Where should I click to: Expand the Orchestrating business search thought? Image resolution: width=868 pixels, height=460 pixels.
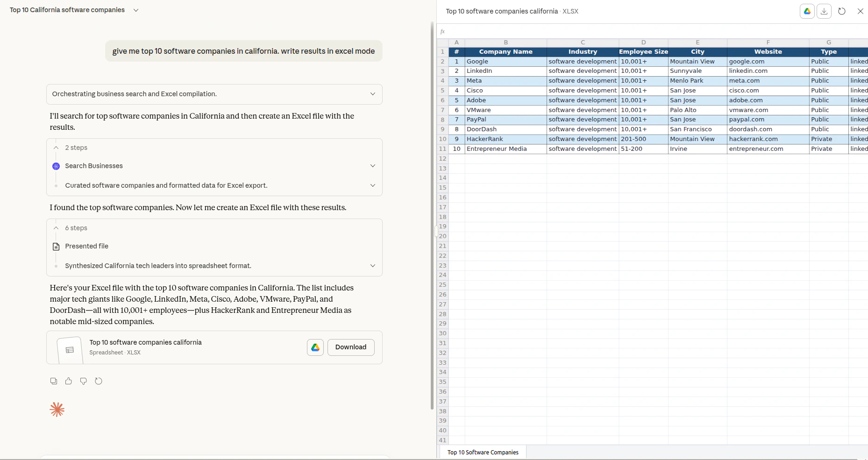click(214, 94)
